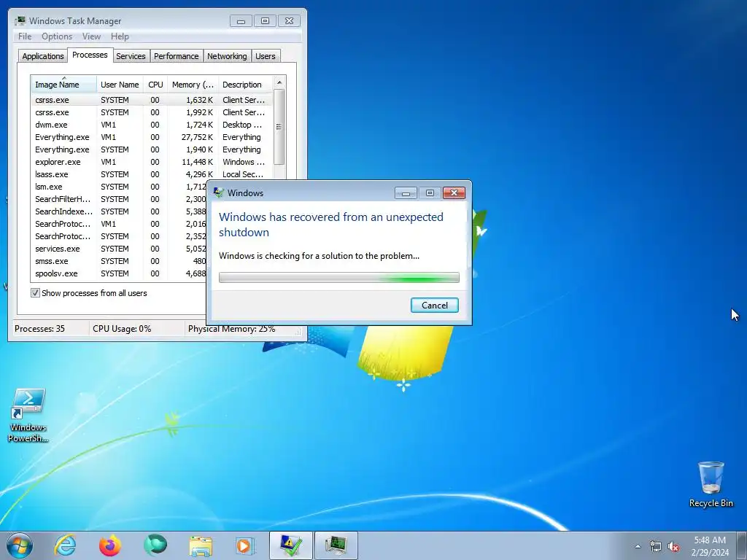
Task: Open the Start menu orb
Action: pyautogui.click(x=20, y=545)
